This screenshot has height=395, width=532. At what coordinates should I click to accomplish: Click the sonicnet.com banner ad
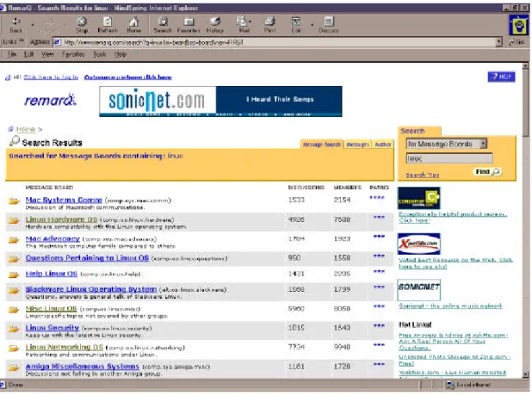(220, 102)
